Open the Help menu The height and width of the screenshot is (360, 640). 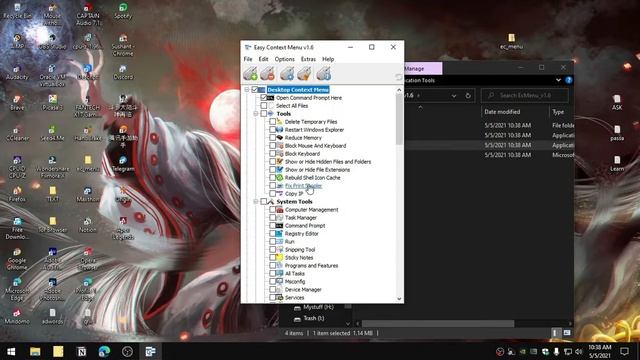328,59
